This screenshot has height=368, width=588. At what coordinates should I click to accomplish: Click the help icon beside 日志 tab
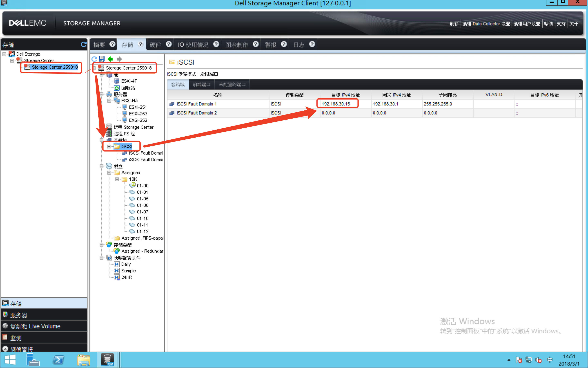pos(312,44)
